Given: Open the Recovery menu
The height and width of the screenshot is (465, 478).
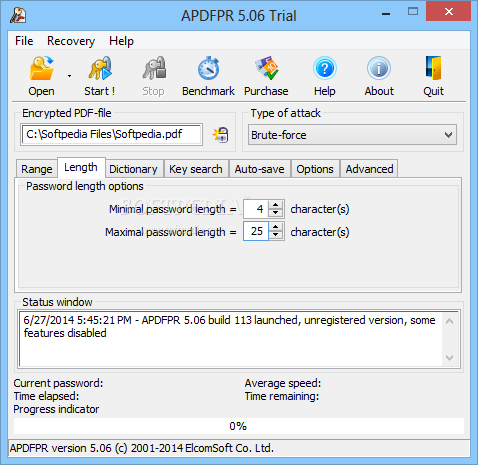Looking at the screenshot, I should 71,41.
